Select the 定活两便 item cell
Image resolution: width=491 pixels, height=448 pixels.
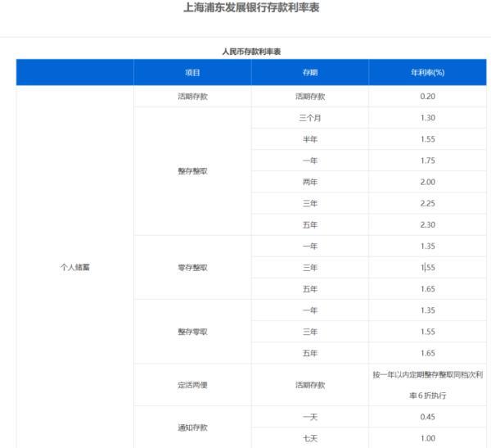pos(192,384)
